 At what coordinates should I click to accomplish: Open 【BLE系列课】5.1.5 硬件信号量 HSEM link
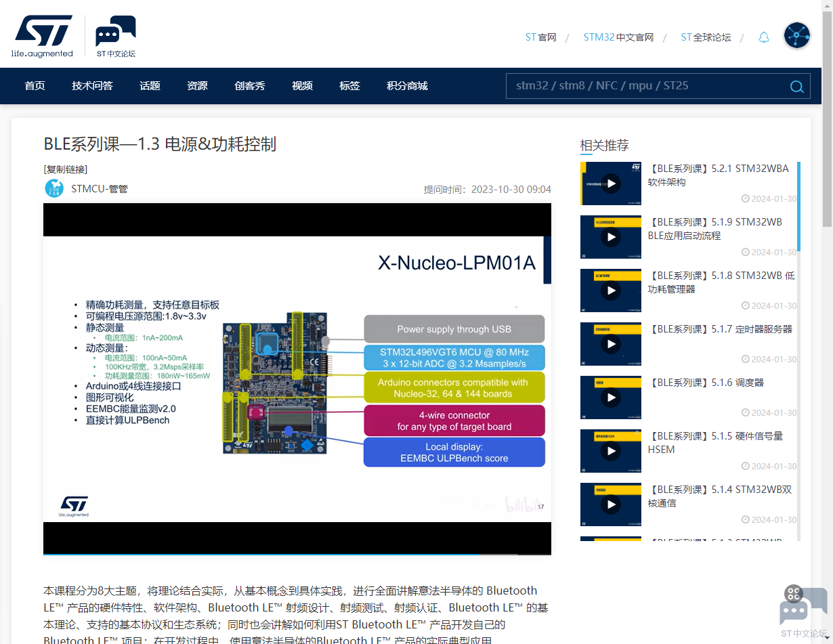[715, 443]
